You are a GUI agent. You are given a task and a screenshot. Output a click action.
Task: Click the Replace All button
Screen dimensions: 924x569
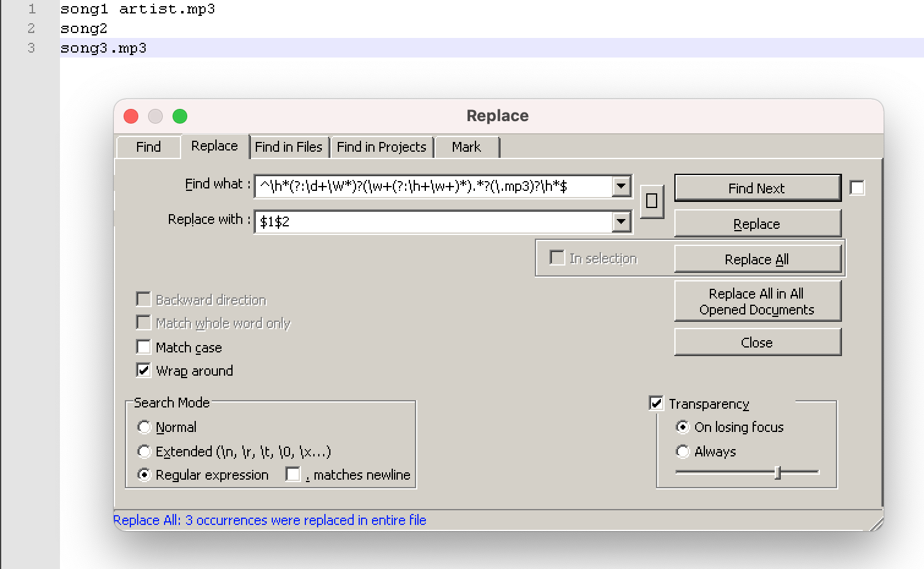pyautogui.click(x=758, y=259)
